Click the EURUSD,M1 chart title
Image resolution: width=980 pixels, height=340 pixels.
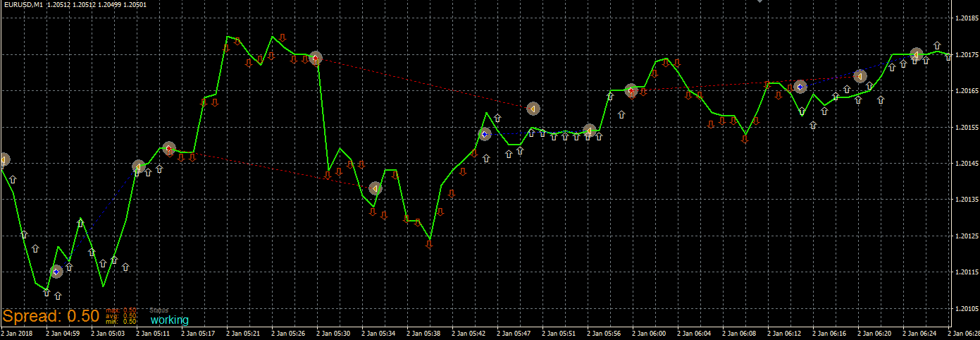point(23,6)
